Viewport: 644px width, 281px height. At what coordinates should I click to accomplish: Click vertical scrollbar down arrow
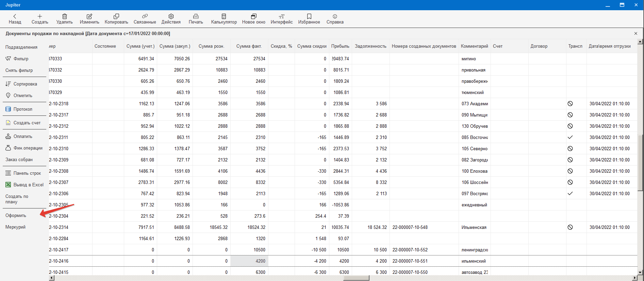[x=640, y=272]
